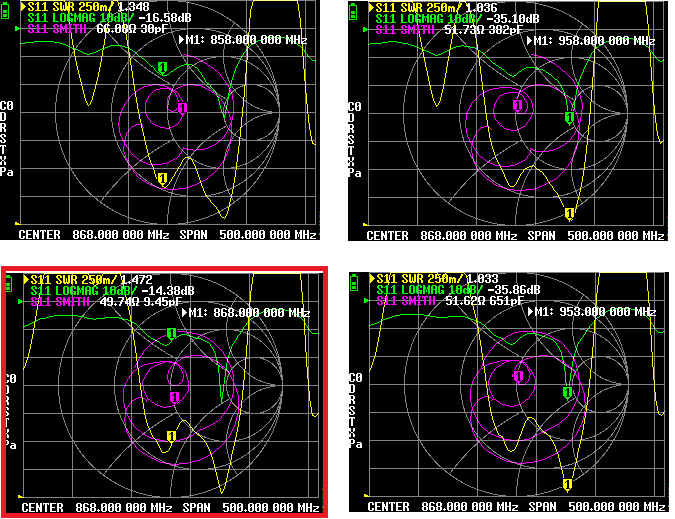The height and width of the screenshot is (519, 675).
Task: Tap the C0 calibration status in the 858 MHz panel
Action: point(6,106)
